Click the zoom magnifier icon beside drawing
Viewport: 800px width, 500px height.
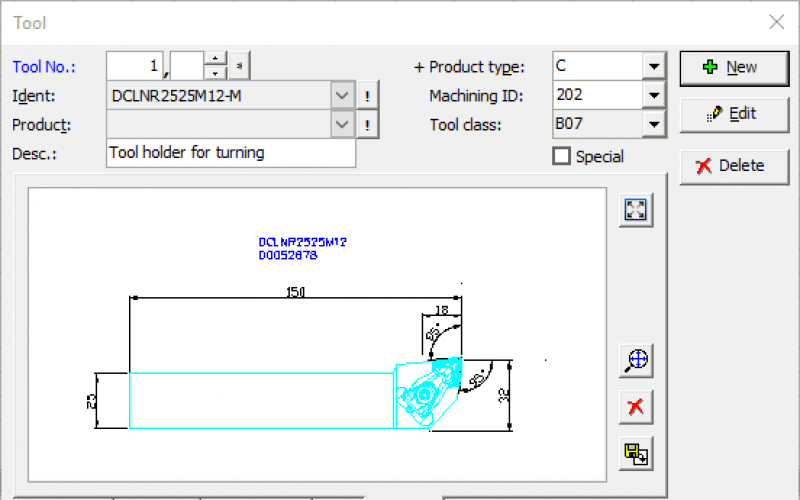tap(635, 360)
